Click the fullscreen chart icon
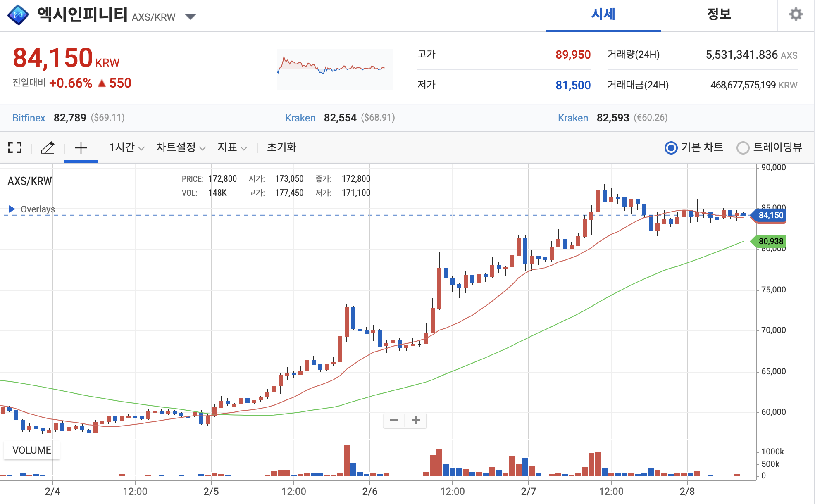815x504 pixels. pos(15,147)
